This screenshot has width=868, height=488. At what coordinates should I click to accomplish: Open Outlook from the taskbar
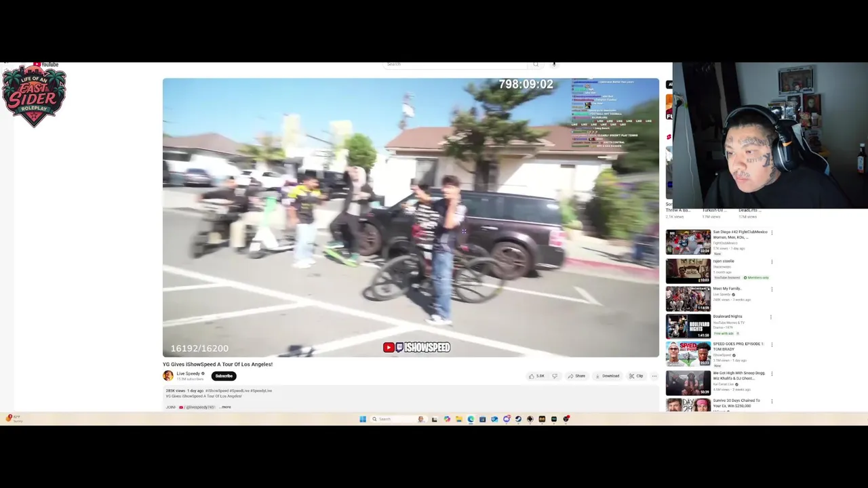[x=494, y=419]
